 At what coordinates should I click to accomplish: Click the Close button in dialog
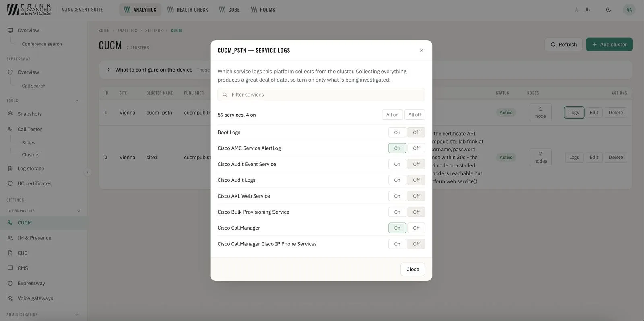(x=413, y=269)
